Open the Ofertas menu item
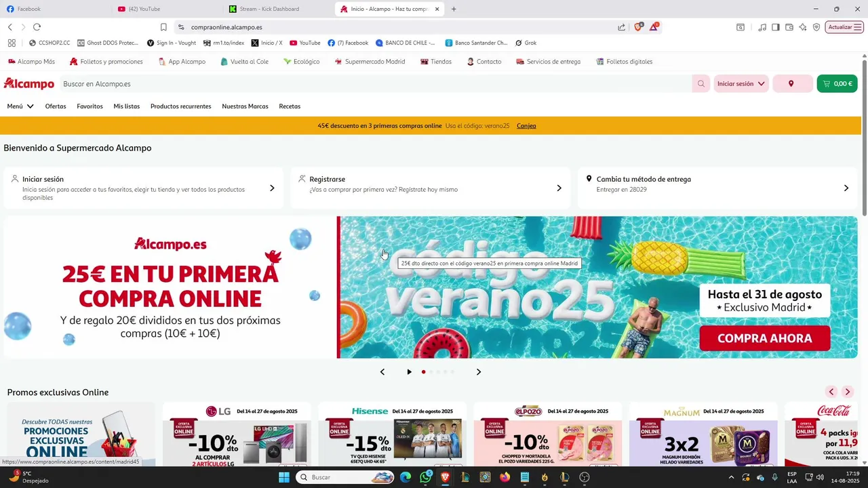The height and width of the screenshot is (488, 868). [x=56, y=106]
